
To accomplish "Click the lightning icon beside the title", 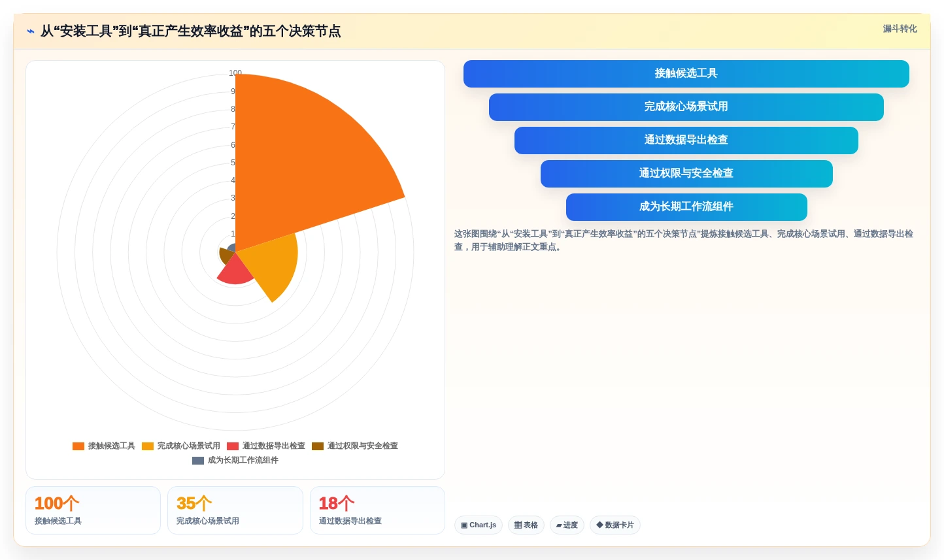I will 31,31.
